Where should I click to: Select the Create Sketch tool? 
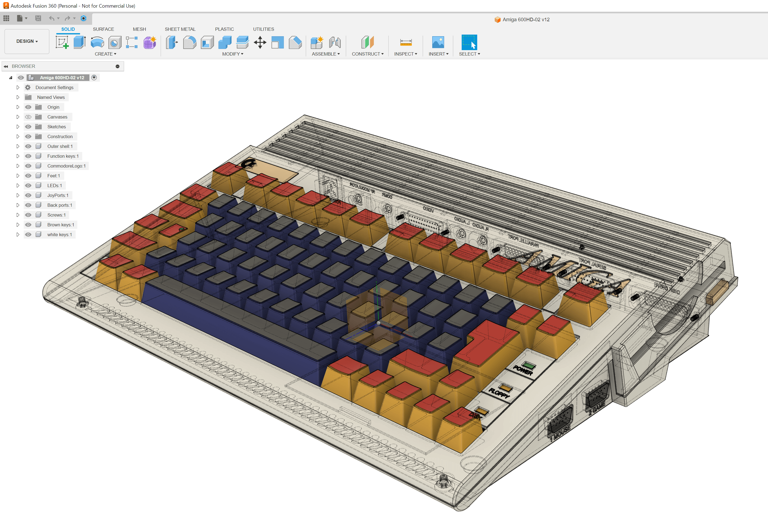[62, 42]
